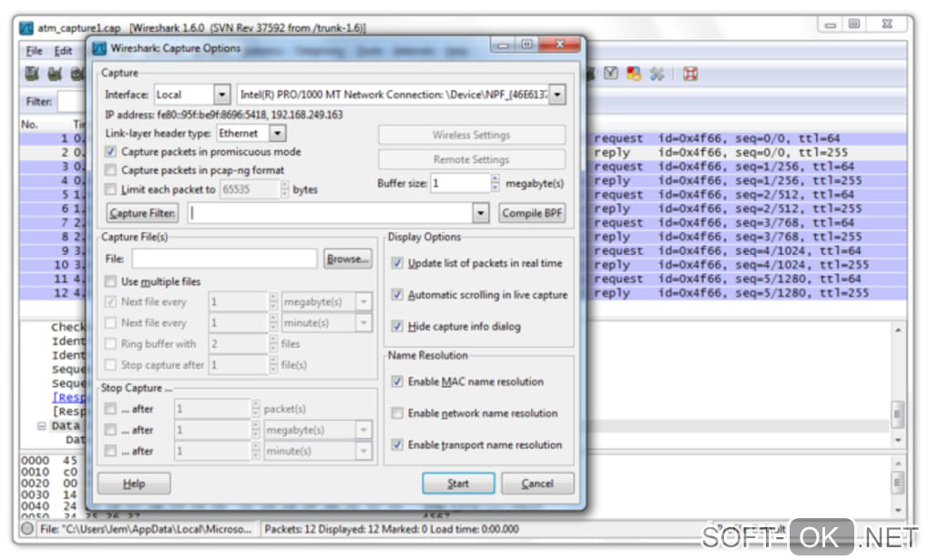Screen dimensions: 929x560
Task: Check Stop Capture after minute(s) checkbox
Action: point(110,451)
